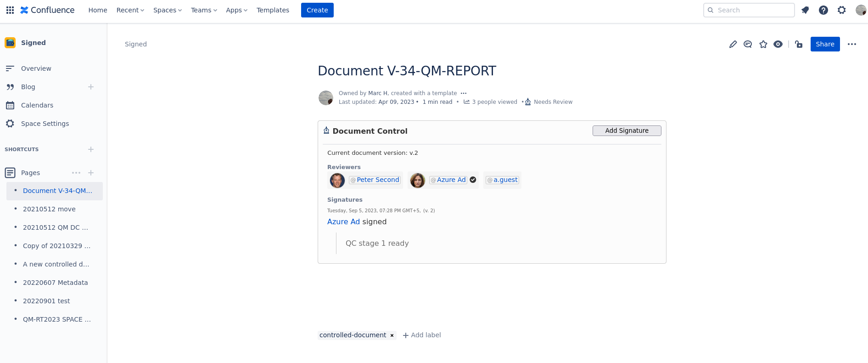Screen dimensions: 868x363
Task: Expand the Apps dropdown menu
Action: [236, 10]
